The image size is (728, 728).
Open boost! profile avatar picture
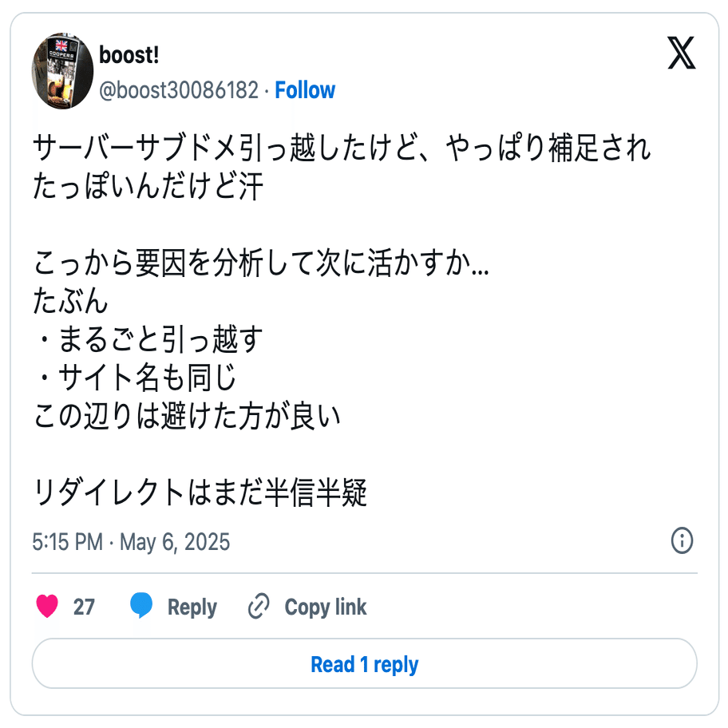tap(62, 71)
